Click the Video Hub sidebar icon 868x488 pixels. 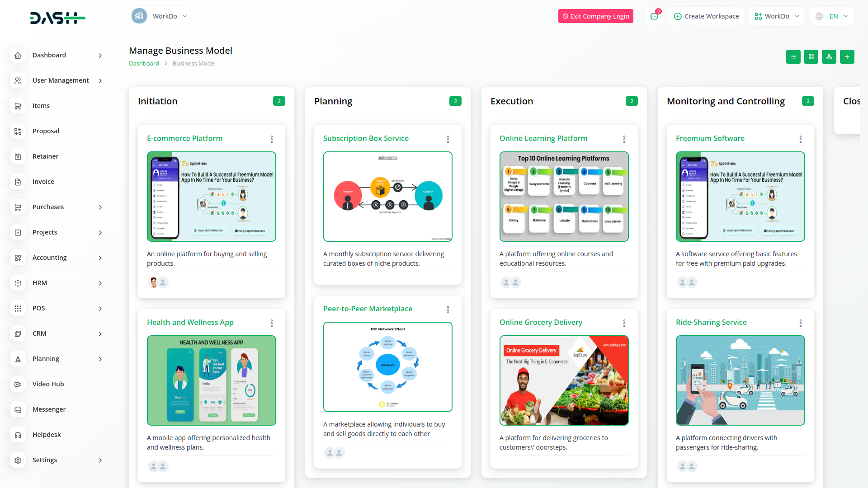click(18, 384)
